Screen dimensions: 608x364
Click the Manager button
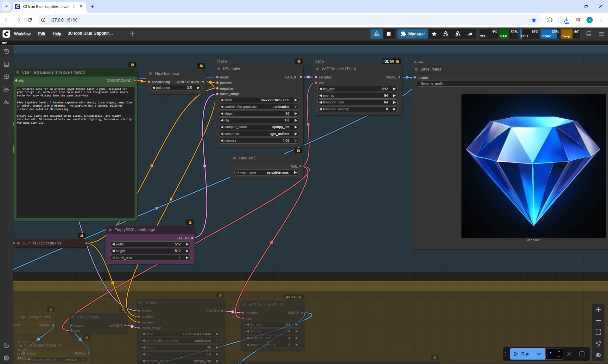pyautogui.click(x=413, y=34)
